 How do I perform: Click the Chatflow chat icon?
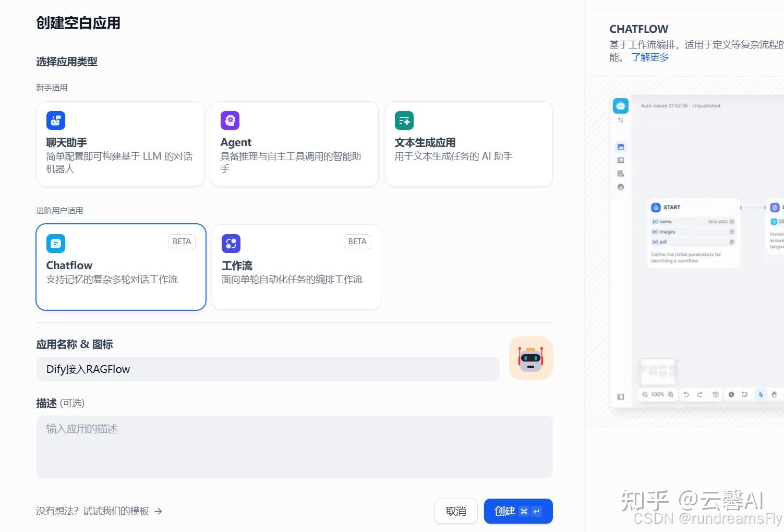pos(56,243)
